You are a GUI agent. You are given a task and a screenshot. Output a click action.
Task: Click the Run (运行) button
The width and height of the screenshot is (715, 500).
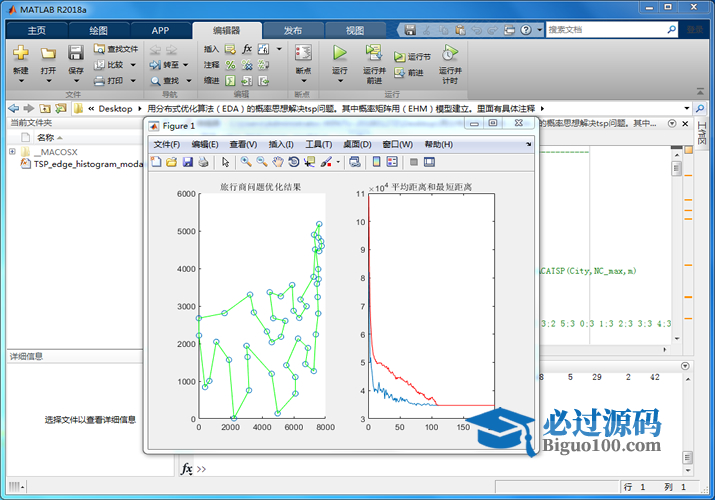coord(339,54)
